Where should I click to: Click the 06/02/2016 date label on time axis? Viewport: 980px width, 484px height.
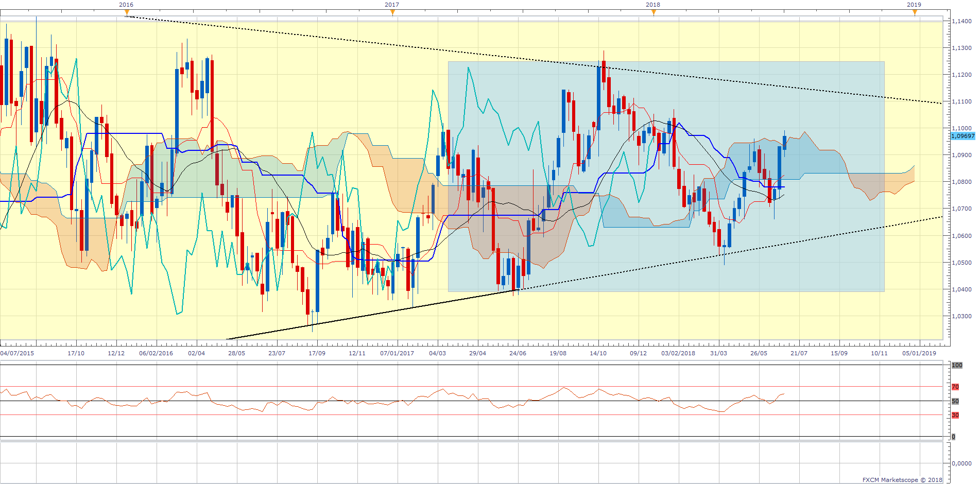tap(156, 353)
